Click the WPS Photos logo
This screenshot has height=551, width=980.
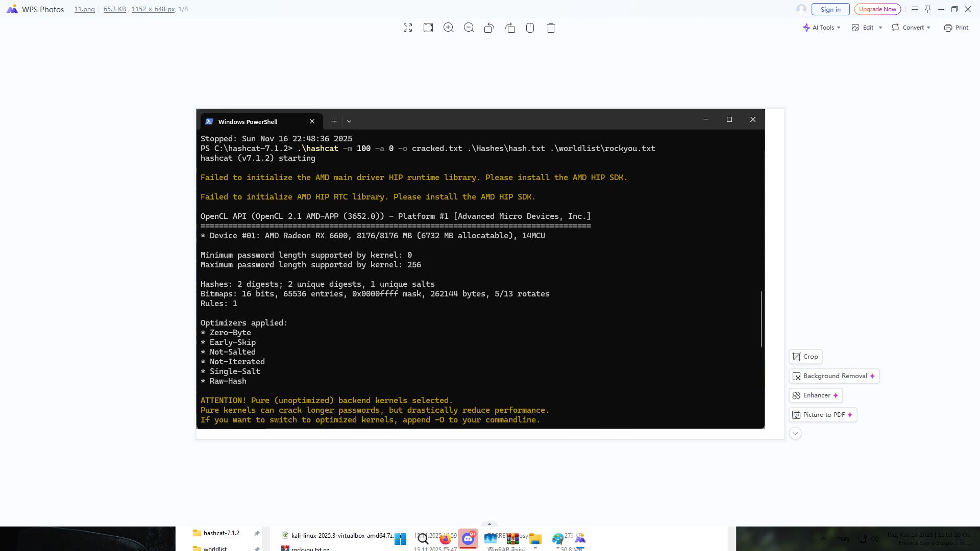point(12,9)
